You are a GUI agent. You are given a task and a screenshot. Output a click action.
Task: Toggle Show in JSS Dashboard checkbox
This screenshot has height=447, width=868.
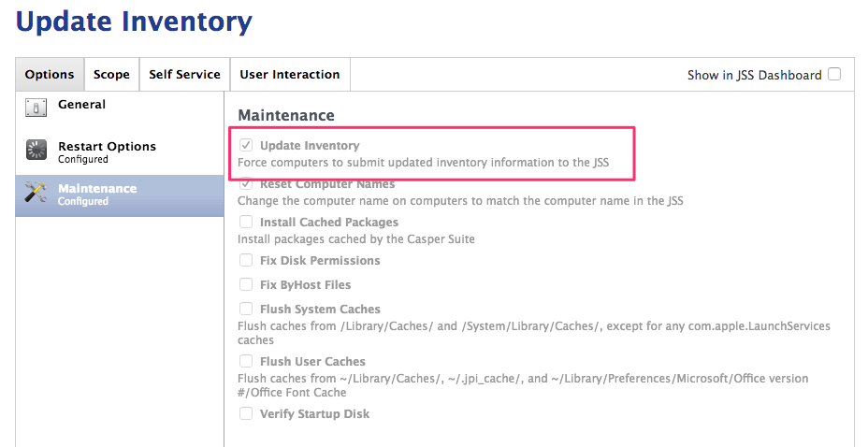click(834, 74)
